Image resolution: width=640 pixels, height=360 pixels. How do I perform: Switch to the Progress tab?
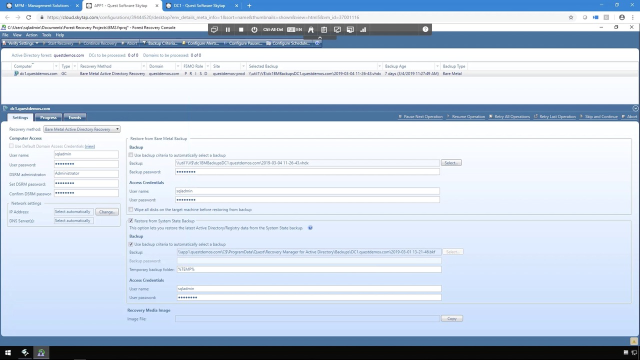click(48, 118)
